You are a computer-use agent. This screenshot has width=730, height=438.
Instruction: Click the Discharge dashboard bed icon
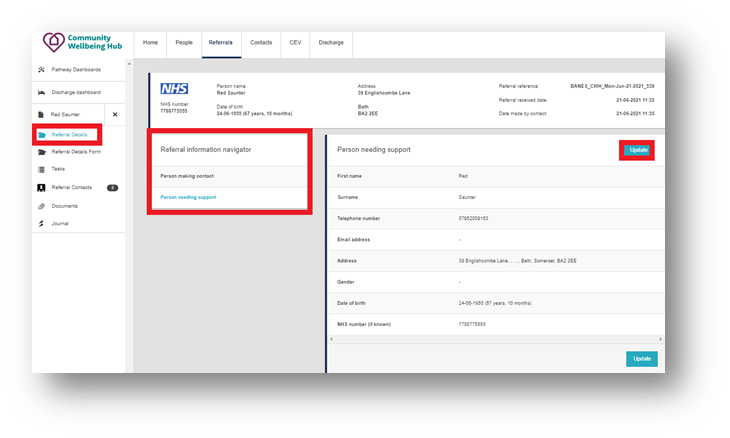[x=41, y=93]
